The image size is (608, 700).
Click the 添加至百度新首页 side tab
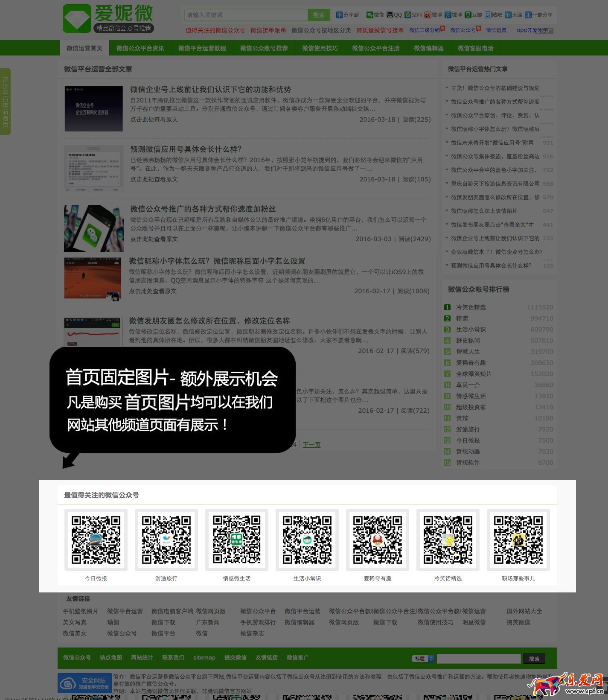coord(5,102)
